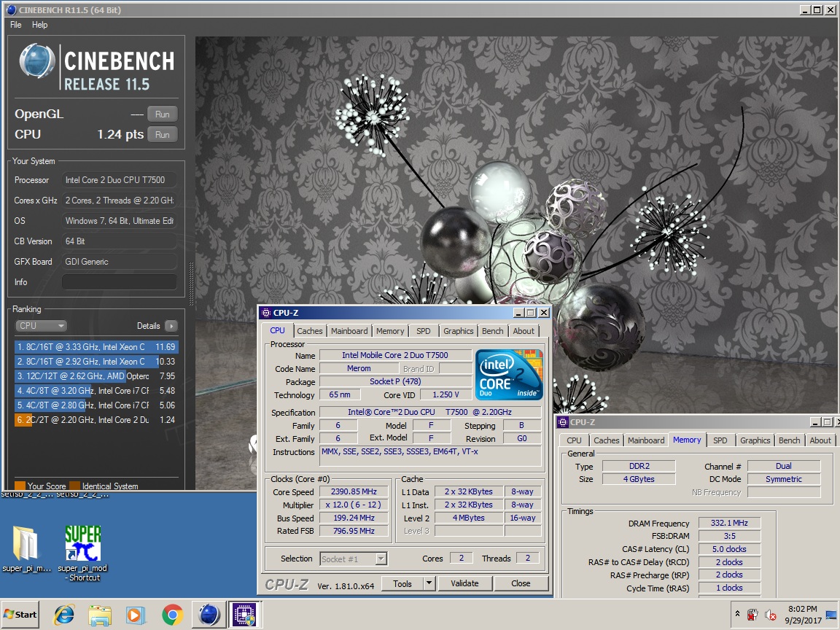Switch to Caches tab in front CPU-Z
Viewport: 840px width, 630px height.
(x=310, y=331)
